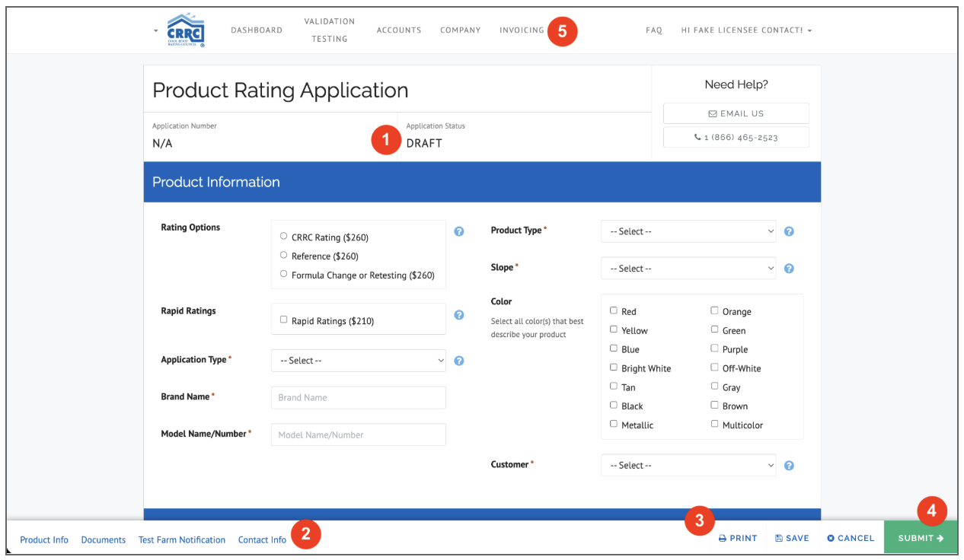This screenshot has height=560, width=964.
Task: Open help for Rapid Ratings
Action: point(459,315)
